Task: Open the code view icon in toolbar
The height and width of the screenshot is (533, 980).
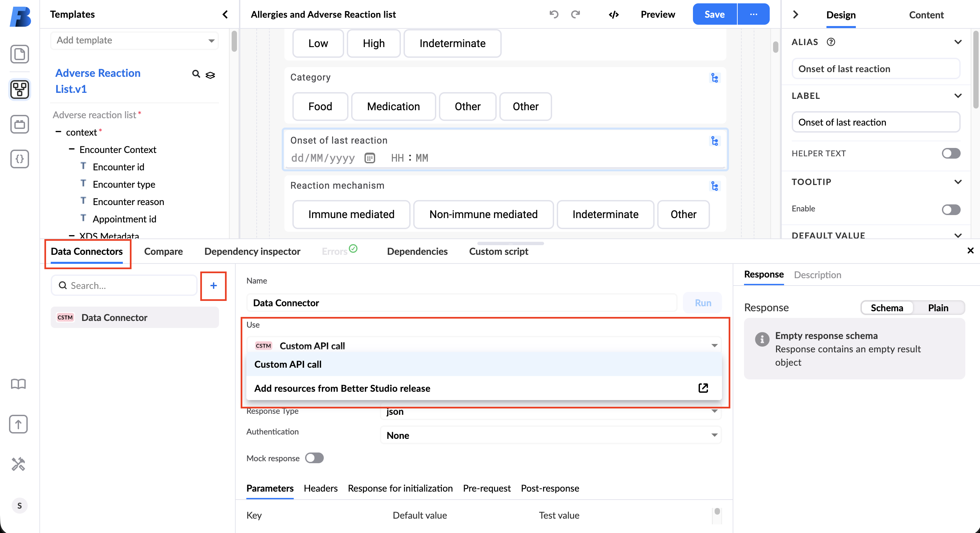Action: coord(614,14)
